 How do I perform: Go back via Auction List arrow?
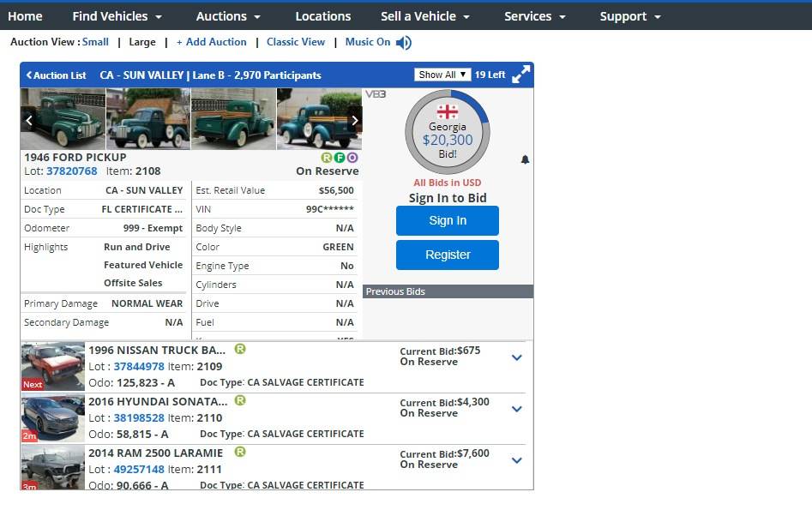pos(56,75)
